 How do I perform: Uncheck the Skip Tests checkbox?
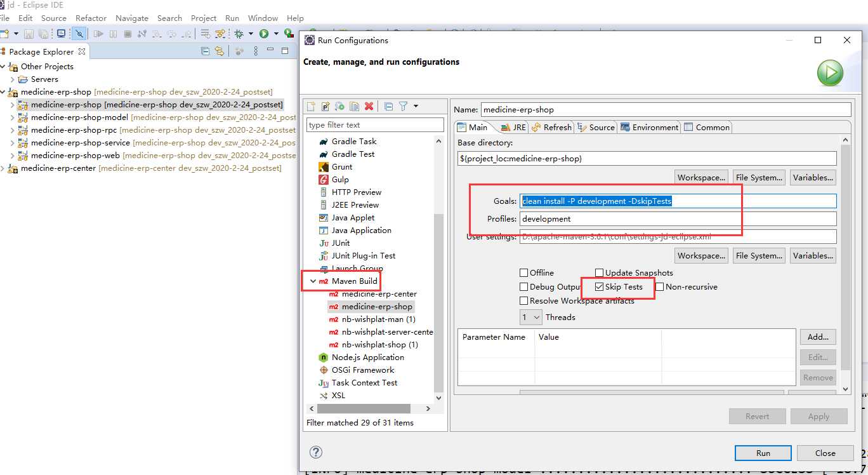599,287
